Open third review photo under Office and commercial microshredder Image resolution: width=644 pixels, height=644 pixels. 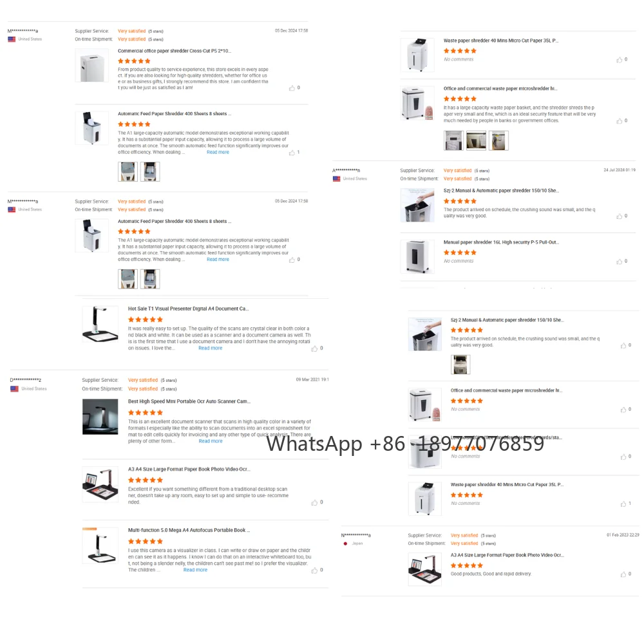pos(498,140)
